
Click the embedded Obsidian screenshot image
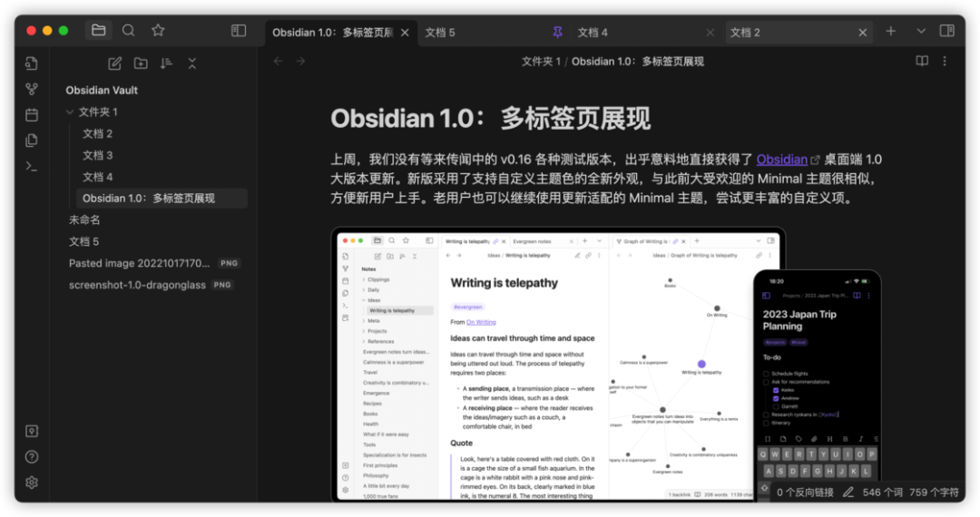[x=606, y=365]
